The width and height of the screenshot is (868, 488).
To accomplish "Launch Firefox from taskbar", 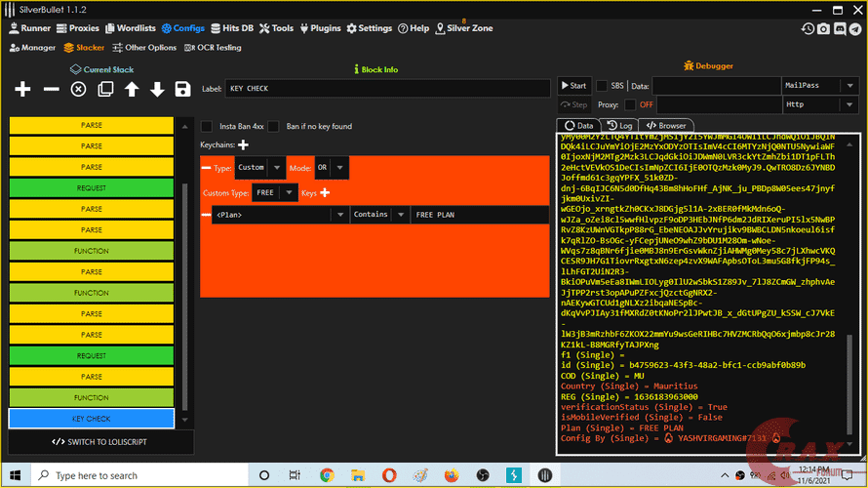I will 452,475.
